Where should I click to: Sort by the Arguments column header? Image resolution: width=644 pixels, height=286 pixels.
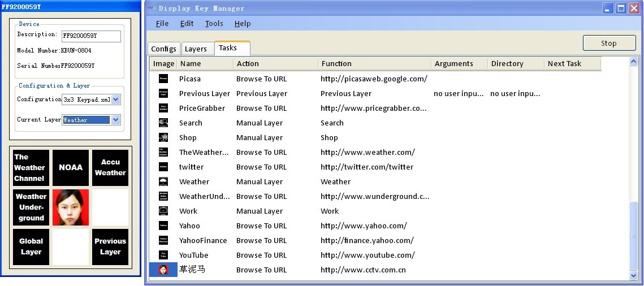[x=460, y=64]
